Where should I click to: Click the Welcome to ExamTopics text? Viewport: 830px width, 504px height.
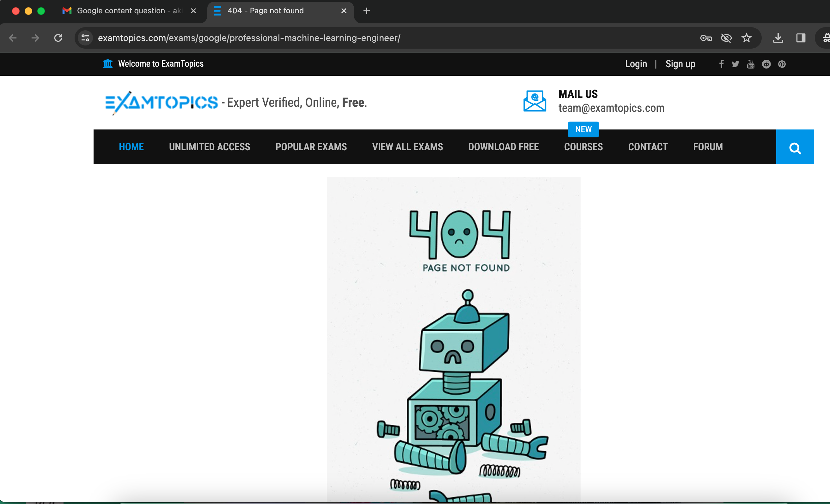pos(161,63)
